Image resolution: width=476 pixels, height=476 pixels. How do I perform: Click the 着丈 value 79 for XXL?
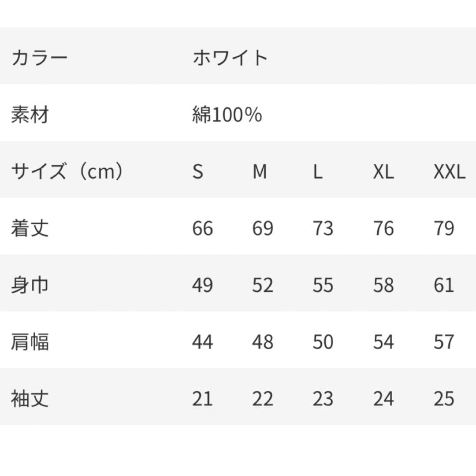tap(443, 229)
